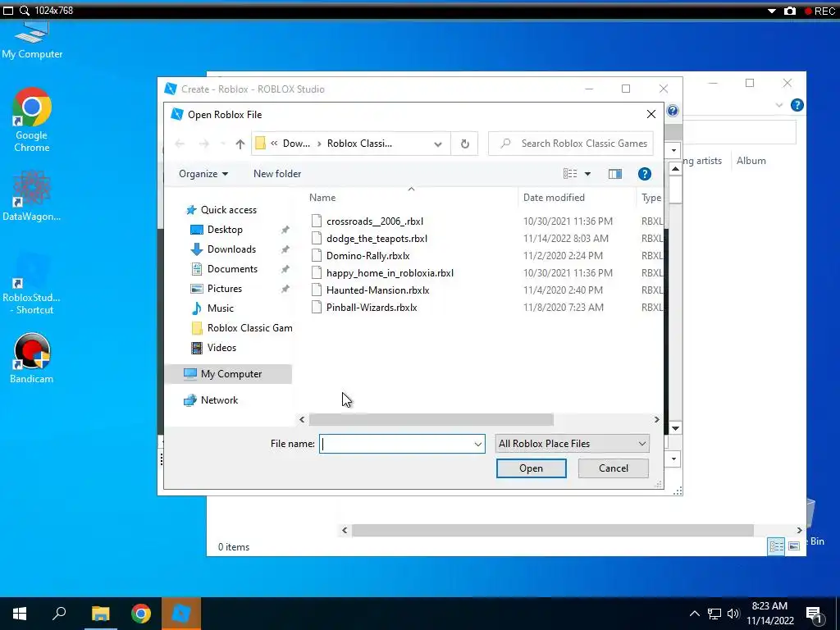
Task: Unpin Desktop using its pin icon
Action: (285, 230)
